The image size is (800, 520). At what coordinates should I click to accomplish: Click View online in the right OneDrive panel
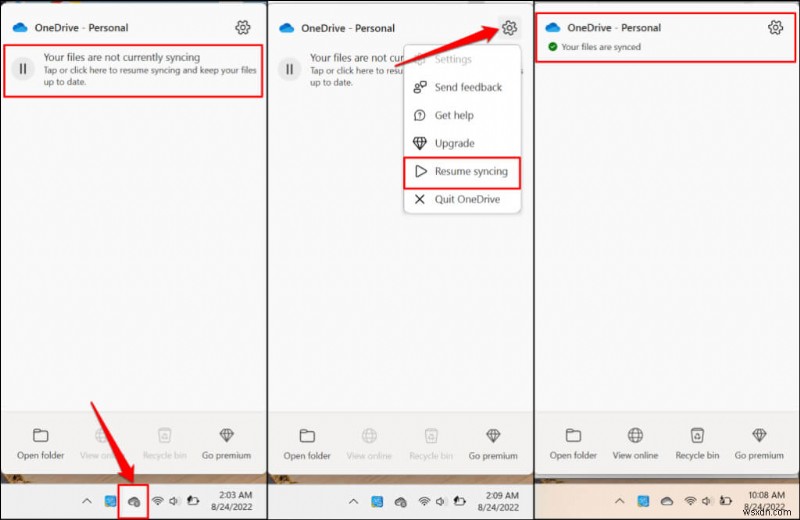(x=635, y=444)
